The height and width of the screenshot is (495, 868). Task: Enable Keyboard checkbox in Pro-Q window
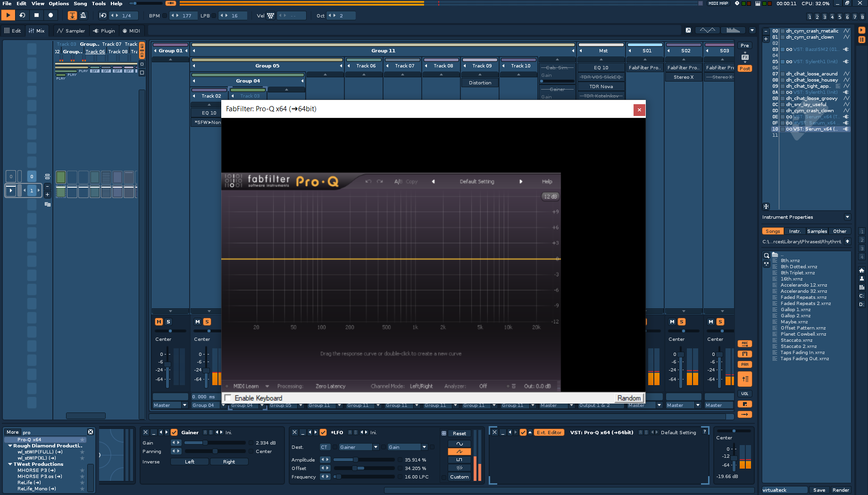click(228, 398)
